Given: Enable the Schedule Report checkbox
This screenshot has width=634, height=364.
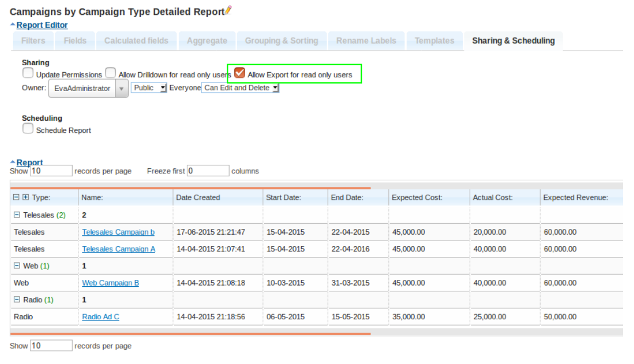Looking at the screenshot, I should [27, 129].
